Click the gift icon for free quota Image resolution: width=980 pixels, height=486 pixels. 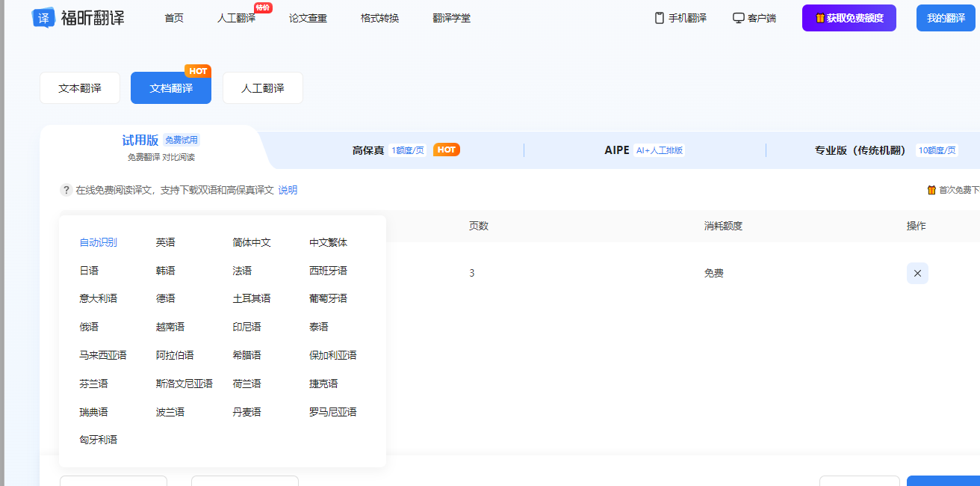click(819, 18)
